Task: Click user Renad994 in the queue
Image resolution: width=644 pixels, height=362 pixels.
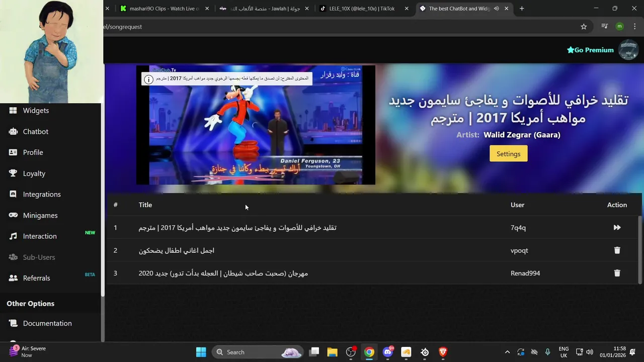Action: point(525,273)
